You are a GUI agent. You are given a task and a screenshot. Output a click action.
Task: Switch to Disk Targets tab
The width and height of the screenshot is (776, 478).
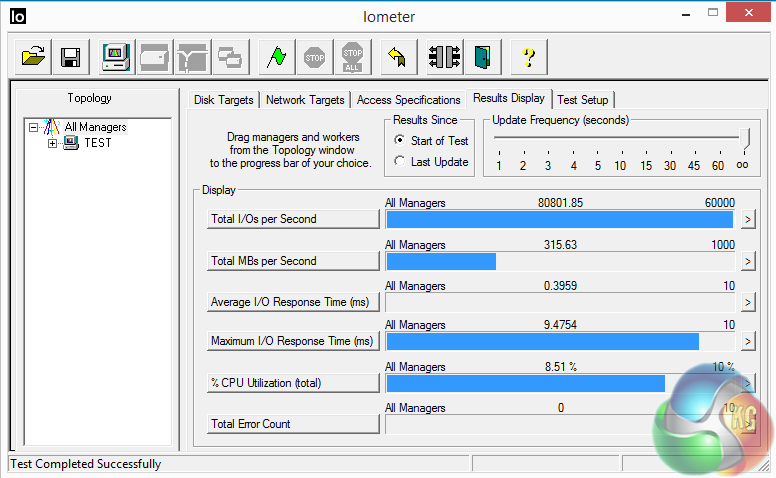pos(224,100)
